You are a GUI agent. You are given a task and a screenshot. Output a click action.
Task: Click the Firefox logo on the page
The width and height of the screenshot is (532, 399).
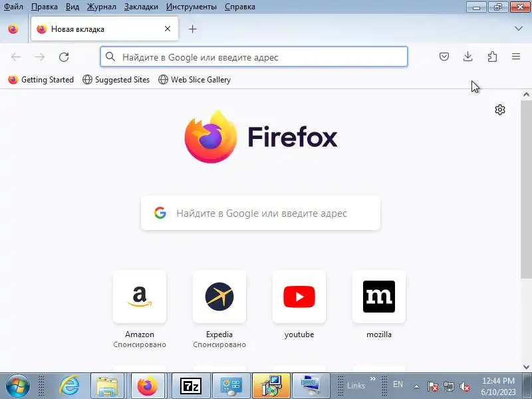click(261, 136)
